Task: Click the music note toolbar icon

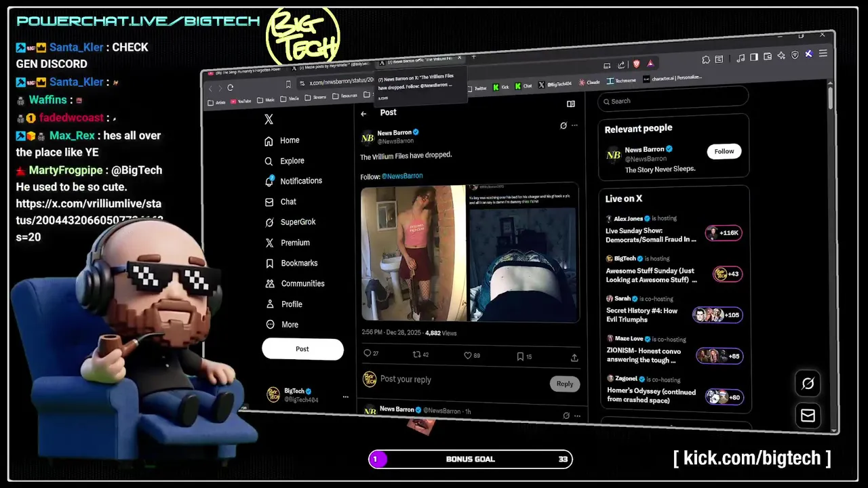Action: coord(741,58)
